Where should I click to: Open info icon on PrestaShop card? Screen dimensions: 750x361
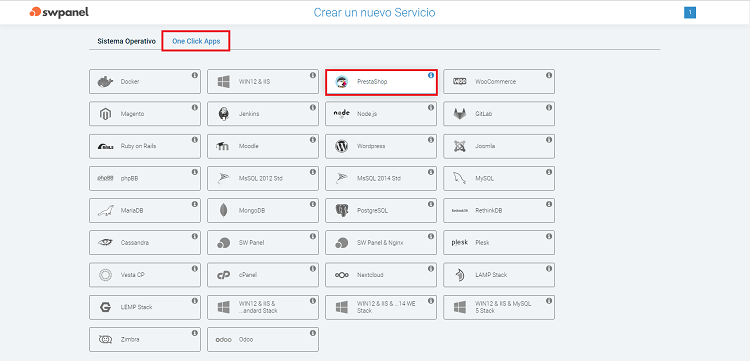coord(431,75)
